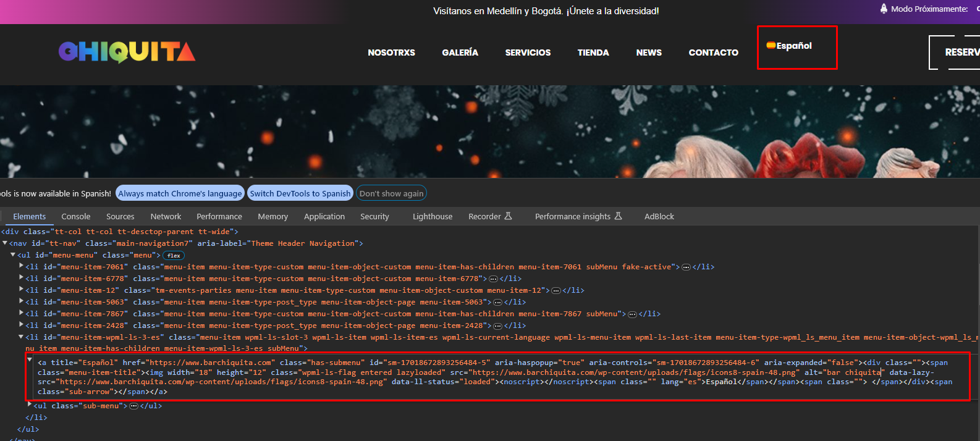Viewport: 980px width, 441px height.
Task: Collapse the menu-item-wpml-ls-3-es li node
Action: 21,337
